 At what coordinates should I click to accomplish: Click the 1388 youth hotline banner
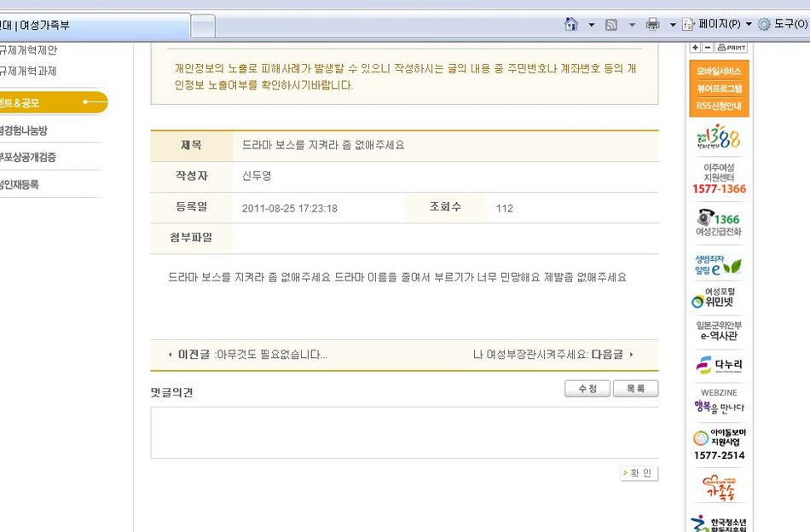(719, 137)
